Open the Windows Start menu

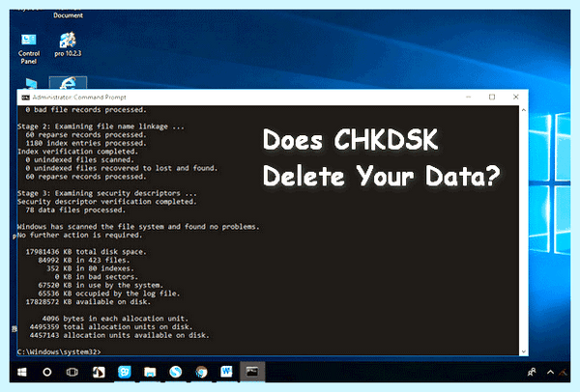[x=22, y=372]
